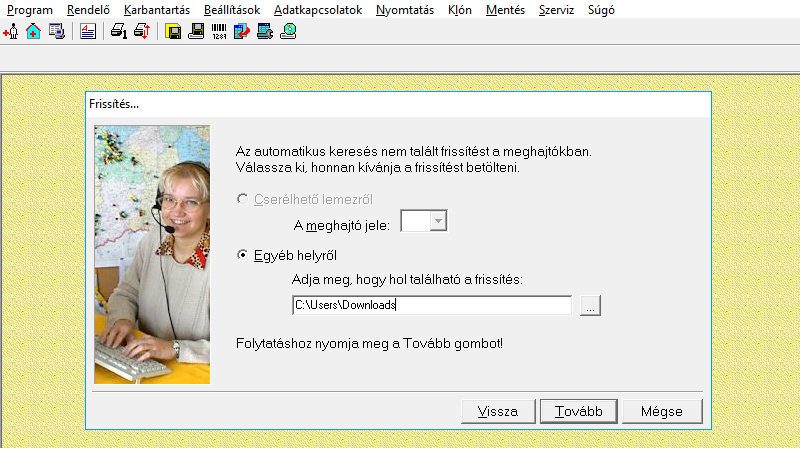This screenshot has height=450, width=800.
Task: Click the CD disc drive icon
Action: (288, 32)
